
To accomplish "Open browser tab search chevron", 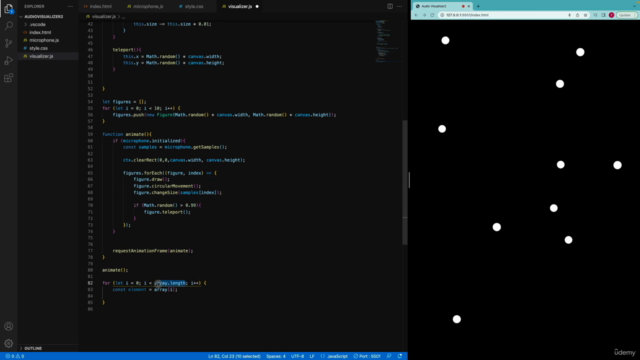I will [x=635, y=6].
